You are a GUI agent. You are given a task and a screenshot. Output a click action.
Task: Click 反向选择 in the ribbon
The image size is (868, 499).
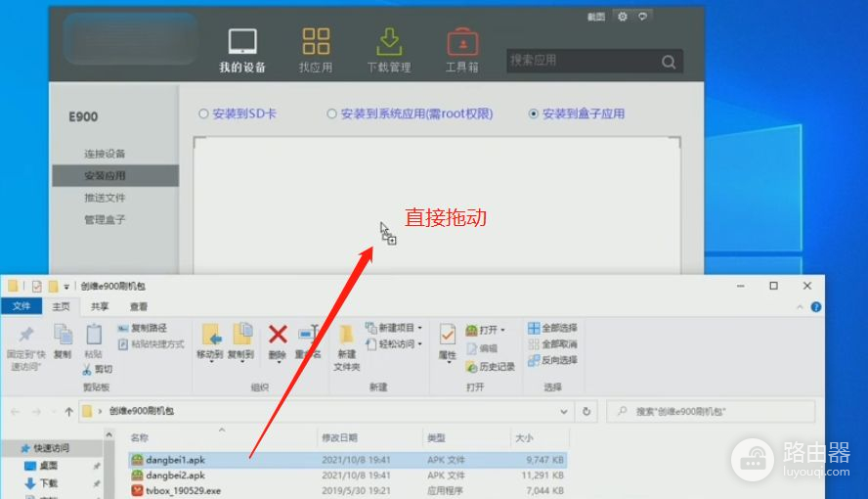(x=552, y=360)
